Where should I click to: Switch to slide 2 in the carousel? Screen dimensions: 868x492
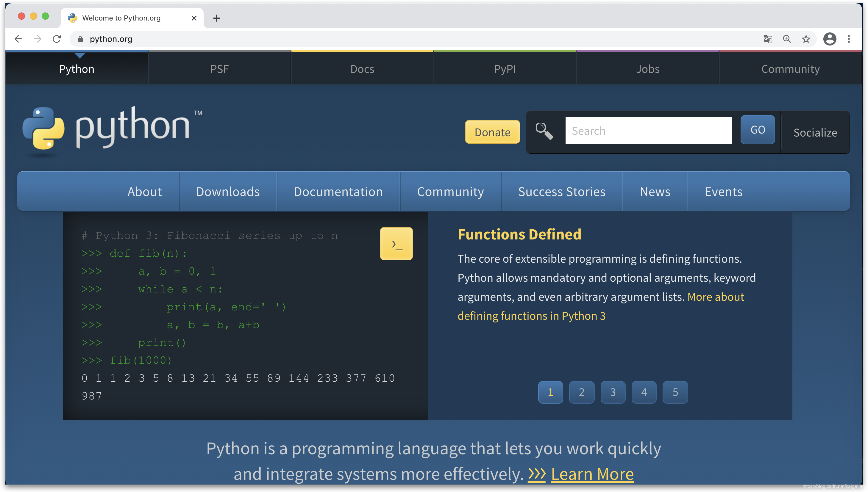pos(582,392)
